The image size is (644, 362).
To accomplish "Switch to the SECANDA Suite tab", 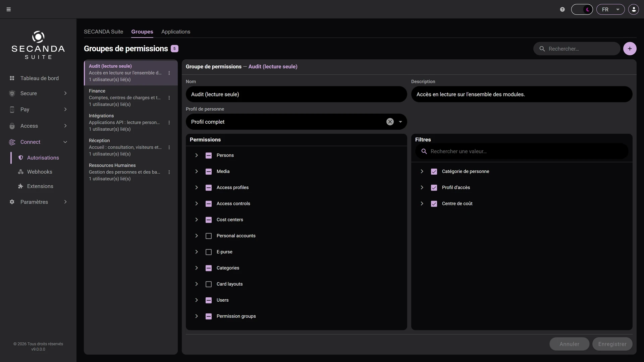I will pos(103,32).
